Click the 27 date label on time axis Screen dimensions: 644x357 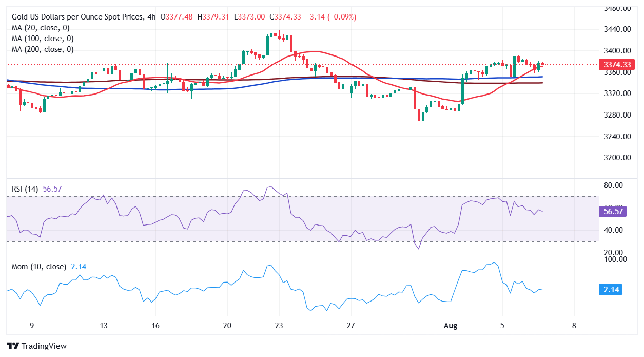coord(350,326)
